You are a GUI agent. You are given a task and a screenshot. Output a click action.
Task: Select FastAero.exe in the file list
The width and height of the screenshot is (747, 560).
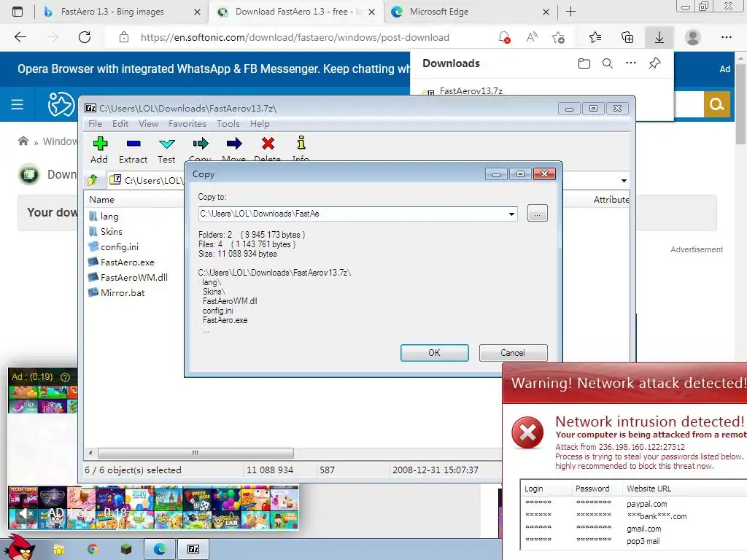pos(127,262)
